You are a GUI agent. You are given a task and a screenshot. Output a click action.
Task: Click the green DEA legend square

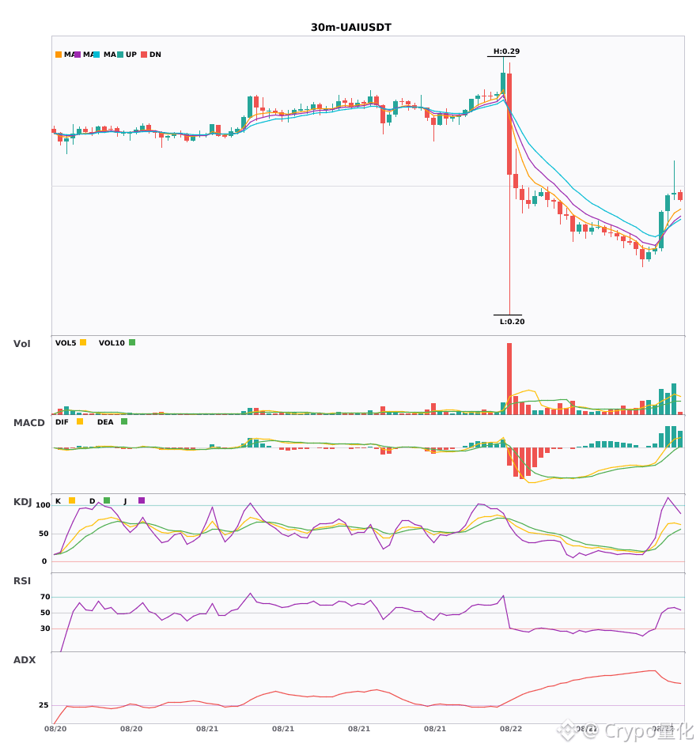point(124,421)
